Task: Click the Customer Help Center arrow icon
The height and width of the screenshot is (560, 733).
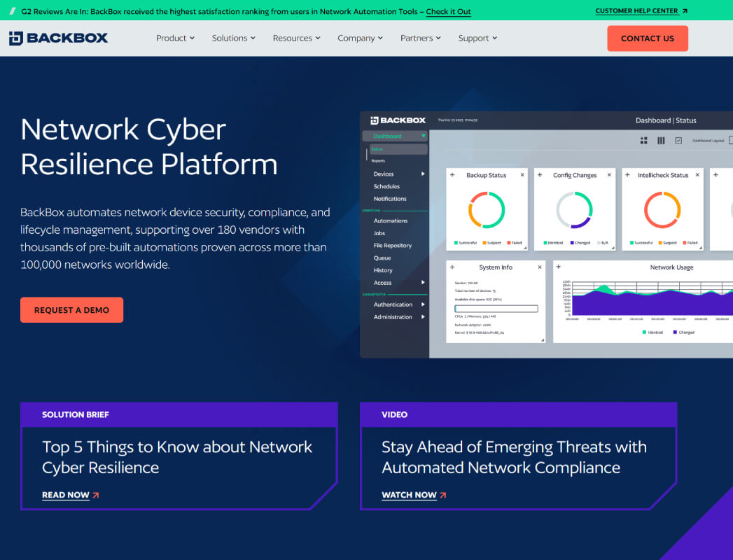Action: point(685,10)
